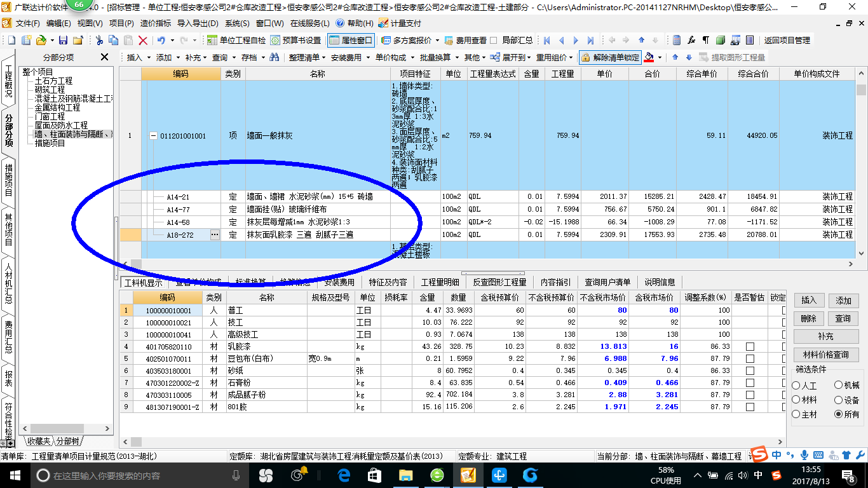Viewport: 868px width, 488px height.
Task: Open the 整理清单 dropdown
Action: click(307, 57)
